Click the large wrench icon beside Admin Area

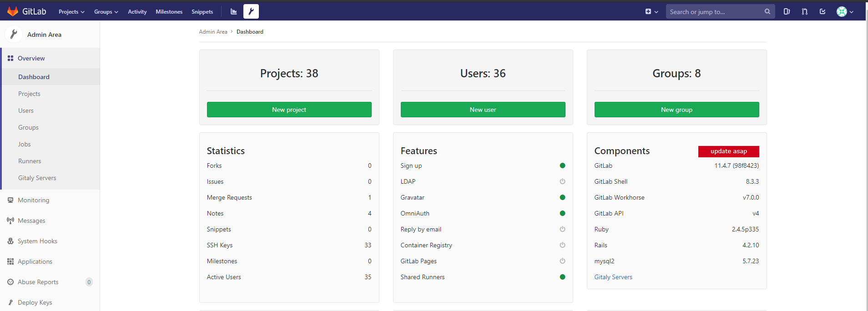pos(14,34)
